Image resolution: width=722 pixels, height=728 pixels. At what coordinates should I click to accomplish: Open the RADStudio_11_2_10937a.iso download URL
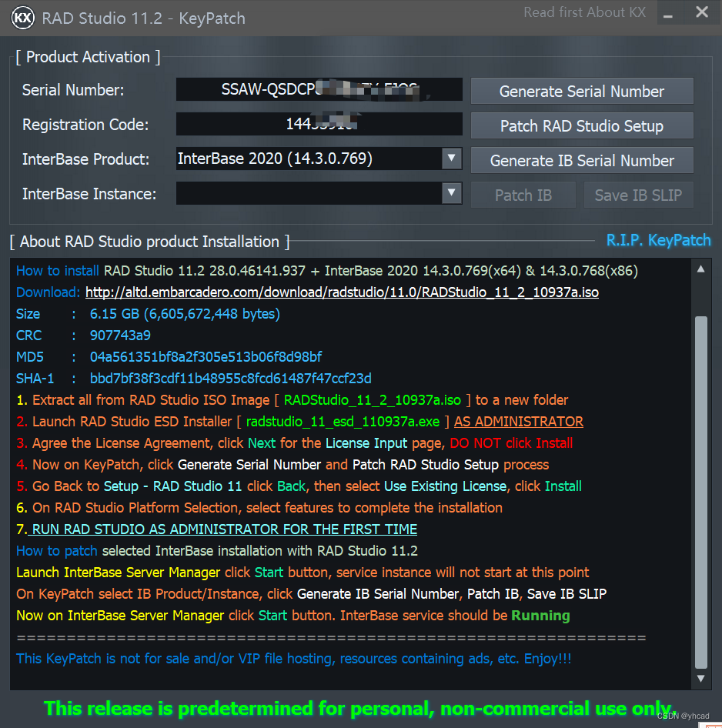click(x=342, y=292)
